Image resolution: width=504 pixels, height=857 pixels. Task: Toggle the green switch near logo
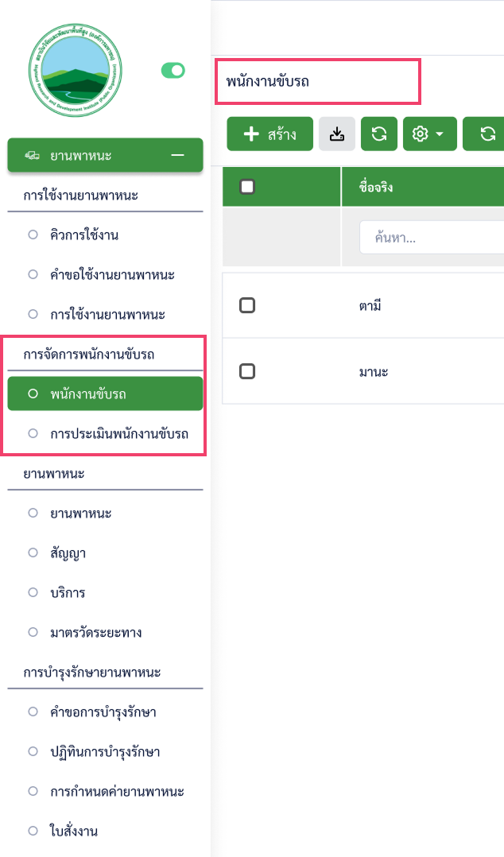173,71
